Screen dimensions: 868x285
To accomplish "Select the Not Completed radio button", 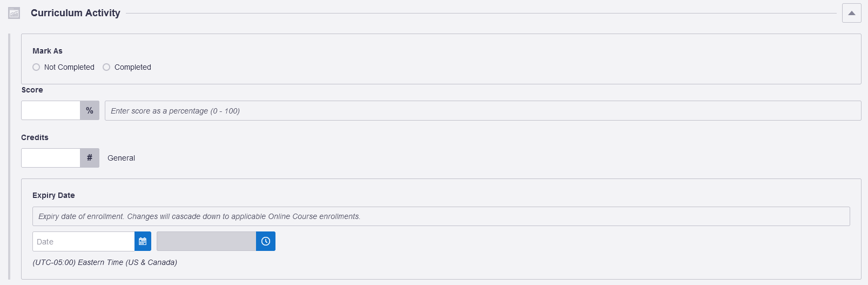I will coord(36,67).
